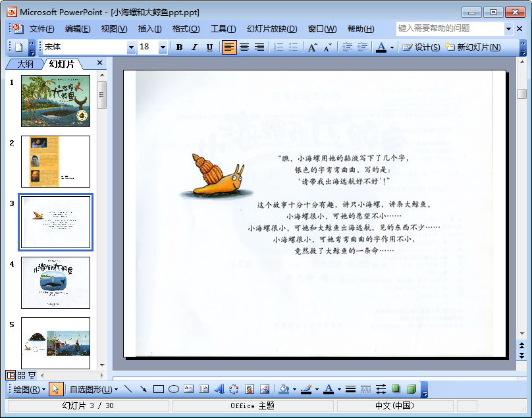Insert a vertical text box
This screenshot has height=418, width=532.
pos(203,389)
